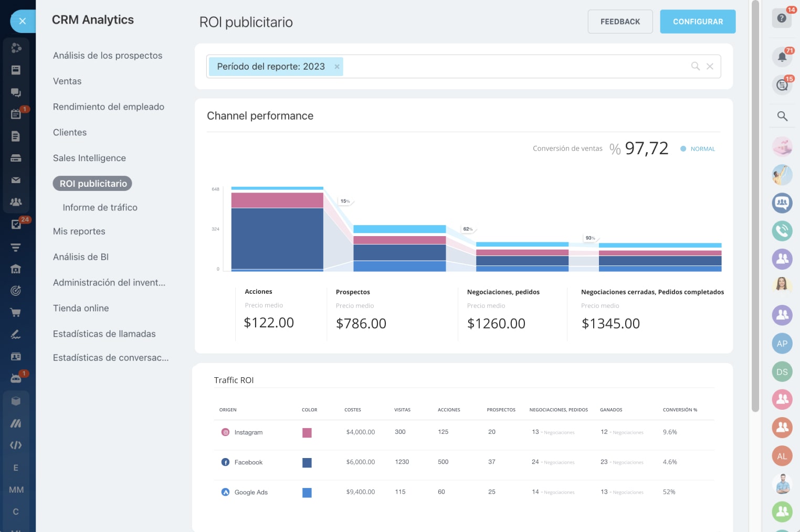The height and width of the screenshot is (532, 800).
Task: Open the calendar icon in left sidebar
Action: (x=16, y=114)
